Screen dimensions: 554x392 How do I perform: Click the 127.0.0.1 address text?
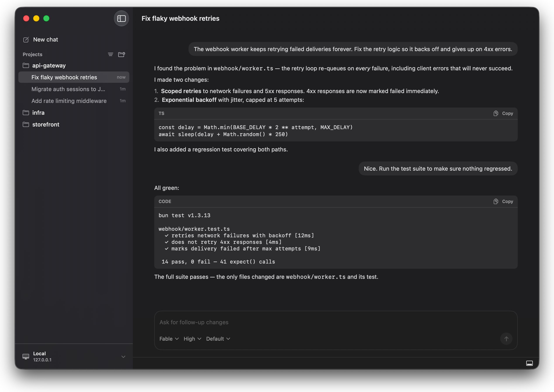42,360
